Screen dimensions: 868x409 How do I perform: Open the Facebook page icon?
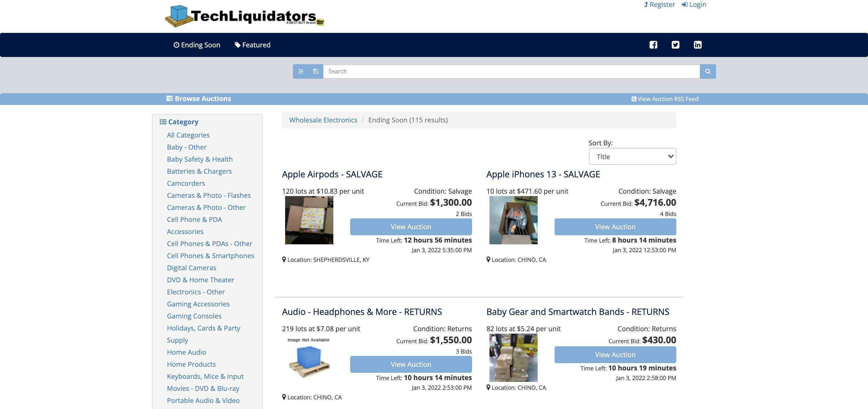(x=653, y=45)
